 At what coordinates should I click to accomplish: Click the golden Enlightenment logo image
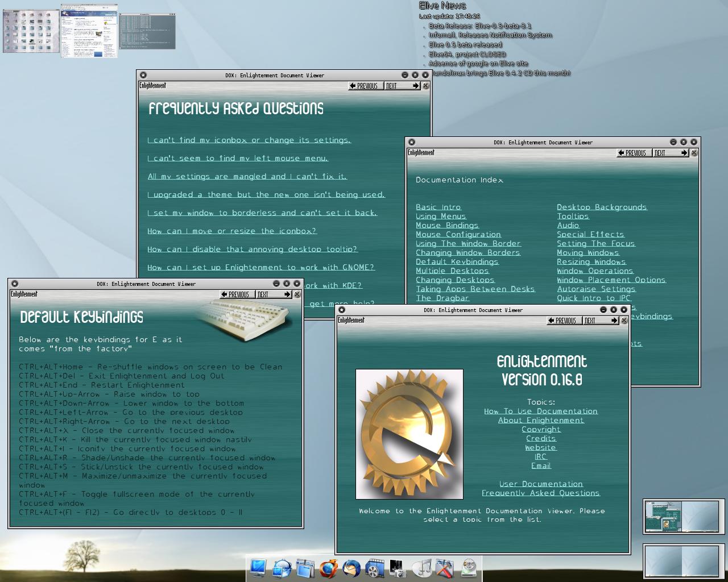tap(409, 434)
